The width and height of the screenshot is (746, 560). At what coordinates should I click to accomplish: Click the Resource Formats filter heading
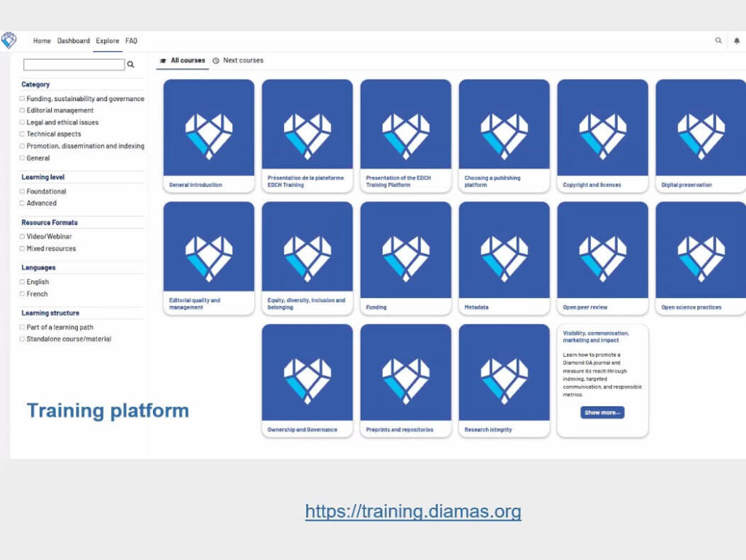[50, 223]
